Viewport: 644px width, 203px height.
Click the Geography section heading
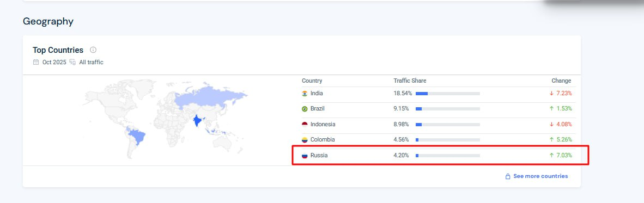(x=48, y=21)
